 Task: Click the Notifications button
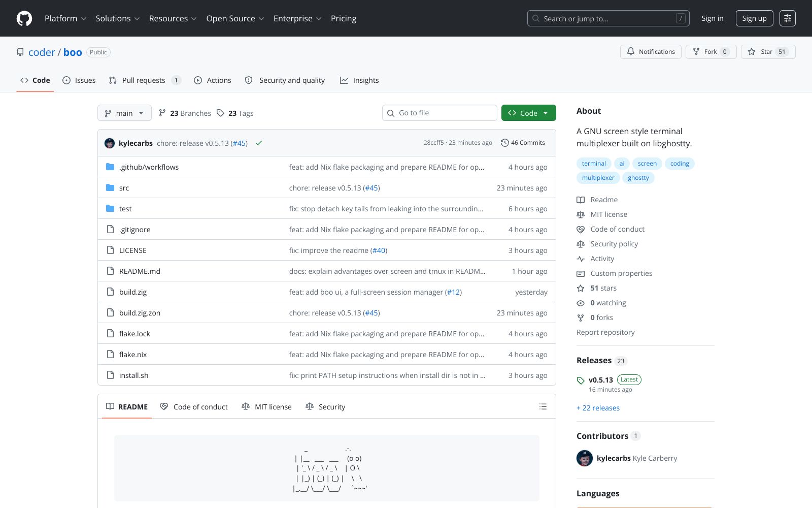click(x=651, y=52)
